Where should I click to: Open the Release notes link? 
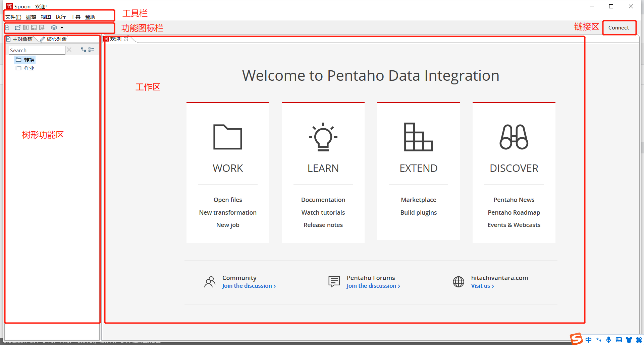323,225
